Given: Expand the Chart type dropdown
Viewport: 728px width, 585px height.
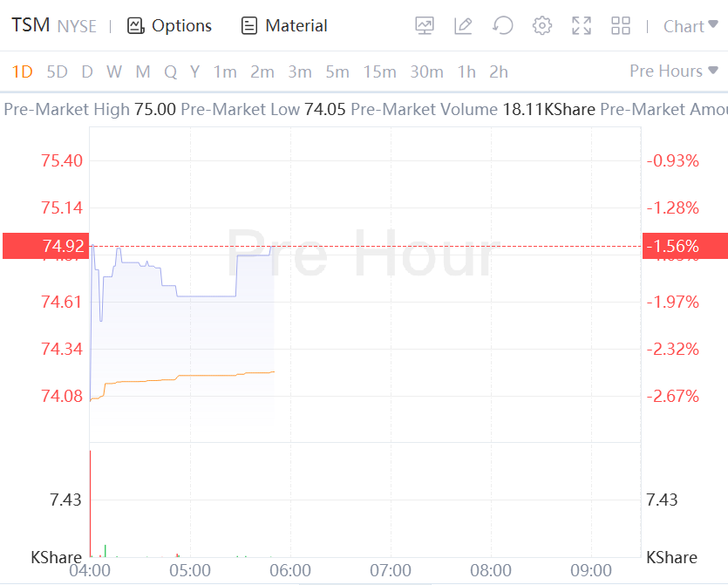Looking at the screenshot, I should [x=691, y=26].
